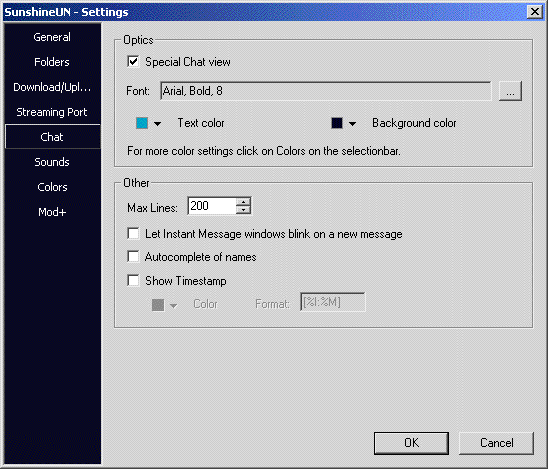Viewport: 548px width, 469px height.
Task: Enable Instant Message windows blink option
Action: pyautogui.click(x=133, y=233)
